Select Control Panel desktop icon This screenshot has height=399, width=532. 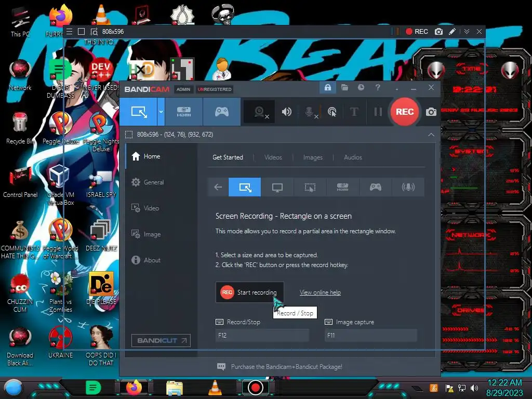(20, 182)
